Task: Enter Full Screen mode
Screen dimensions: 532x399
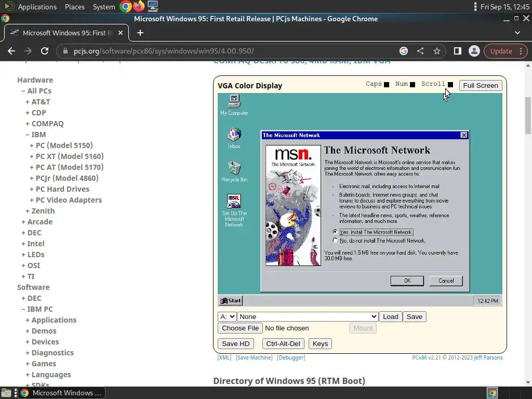Action: pos(481,86)
